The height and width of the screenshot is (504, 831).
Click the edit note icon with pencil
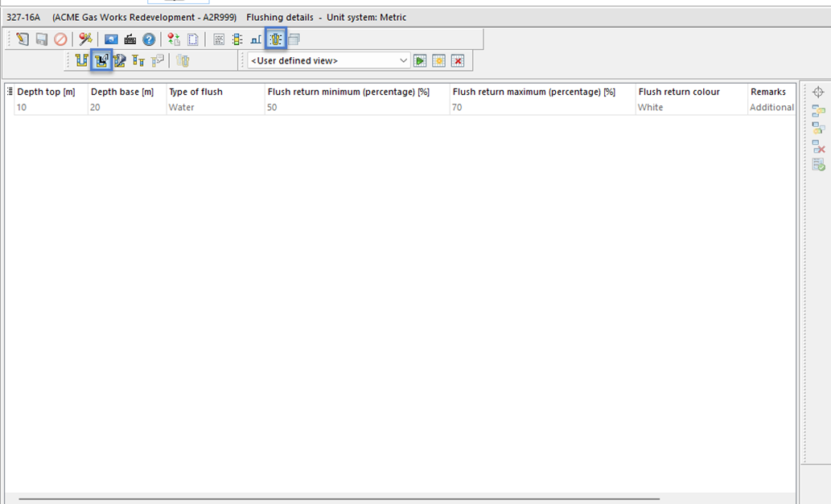point(22,39)
